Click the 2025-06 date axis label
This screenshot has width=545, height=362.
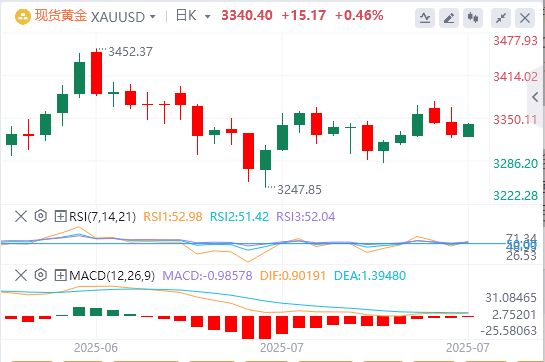[x=96, y=348]
